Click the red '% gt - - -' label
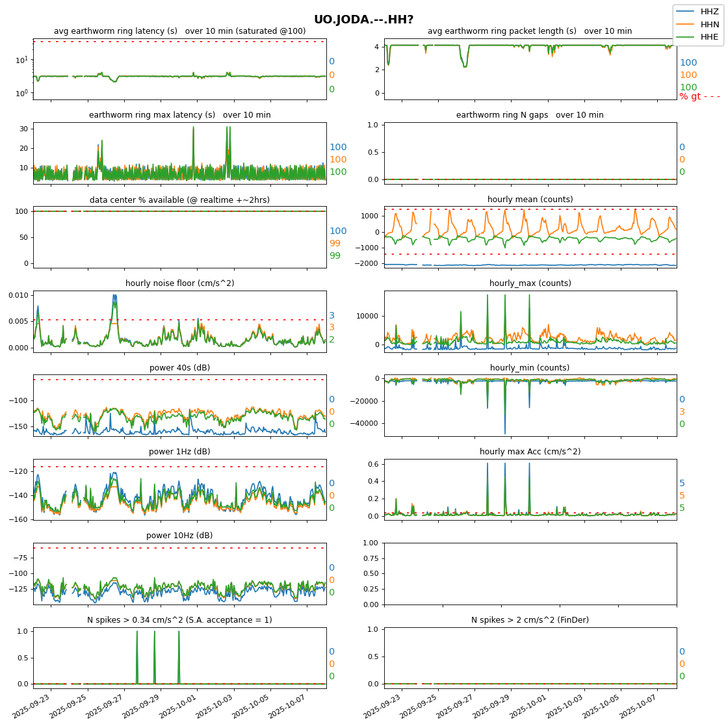728x728 pixels. 699,97
